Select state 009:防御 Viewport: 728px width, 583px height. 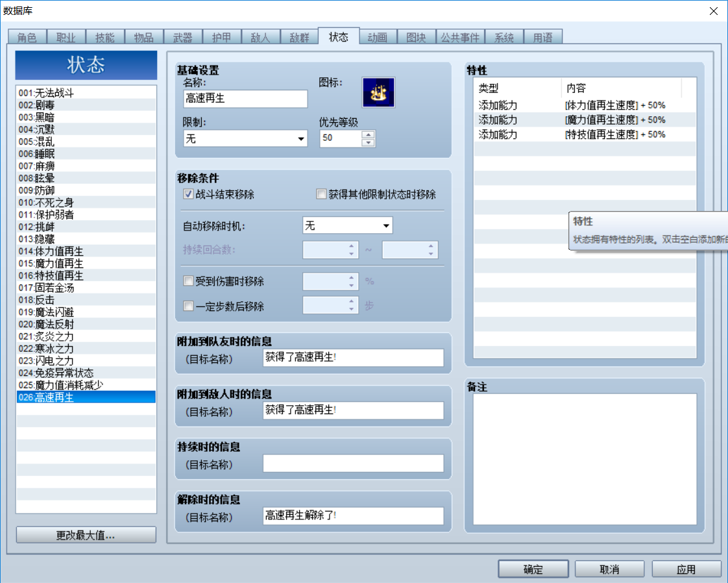coord(86,190)
